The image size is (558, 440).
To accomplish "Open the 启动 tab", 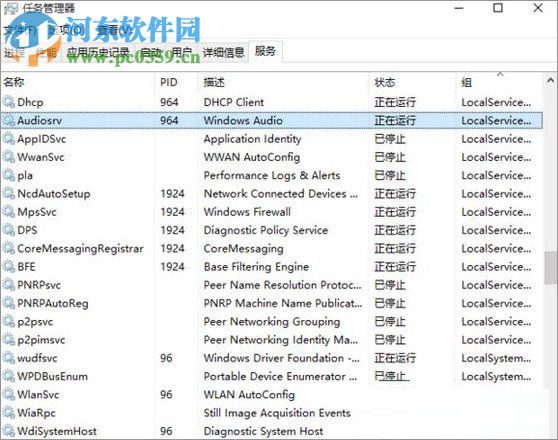I will pos(151,53).
